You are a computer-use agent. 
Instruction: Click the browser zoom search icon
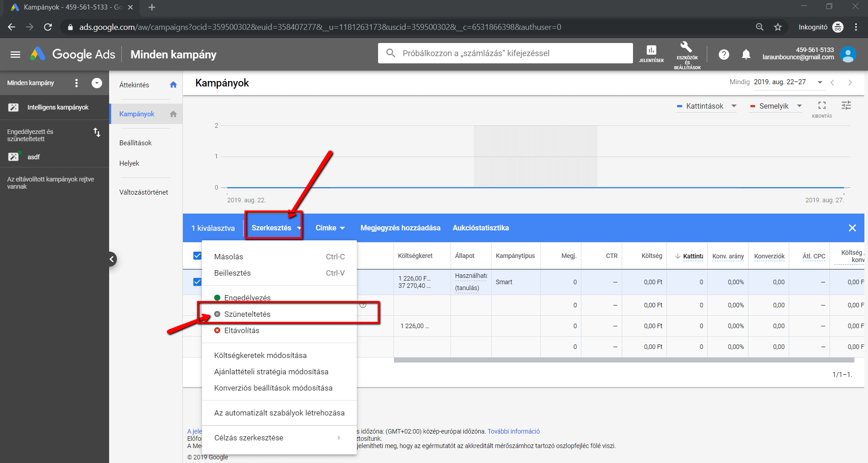coord(760,27)
